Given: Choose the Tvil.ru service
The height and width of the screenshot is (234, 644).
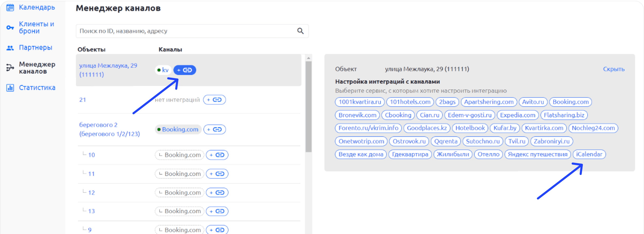Looking at the screenshot, I should pos(517,141).
